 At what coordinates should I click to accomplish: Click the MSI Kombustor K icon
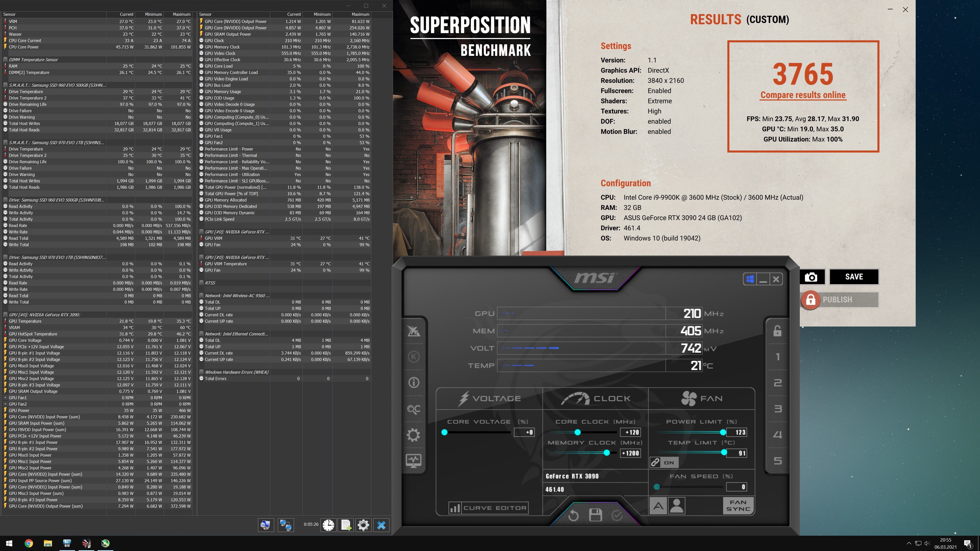click(413, 357)
